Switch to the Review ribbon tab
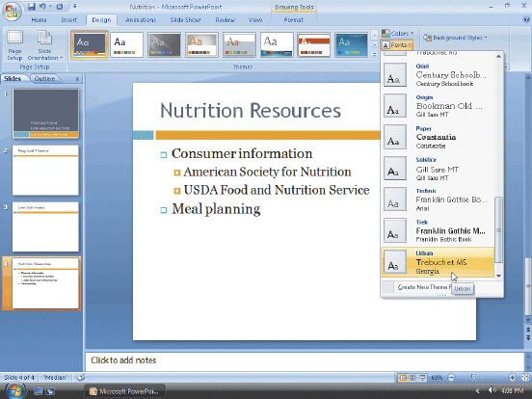Image resolution: width=532 pixels, height=399 pixels. coord(225,20)
